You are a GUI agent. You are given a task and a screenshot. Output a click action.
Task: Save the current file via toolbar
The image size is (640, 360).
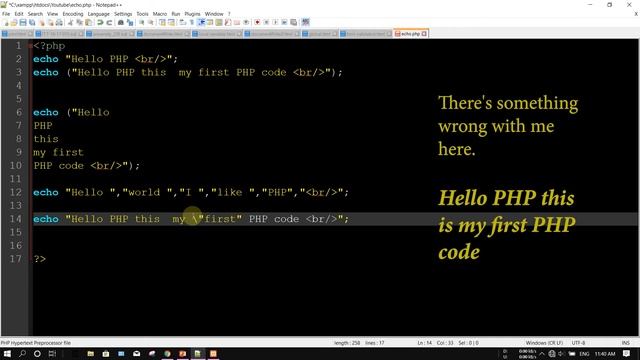coord(23,22)
